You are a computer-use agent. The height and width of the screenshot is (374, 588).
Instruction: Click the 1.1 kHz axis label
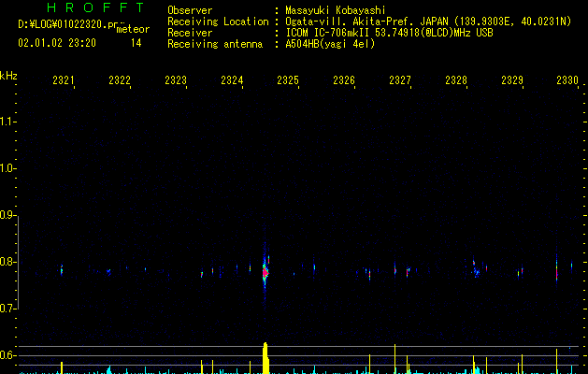click(7, 122)
